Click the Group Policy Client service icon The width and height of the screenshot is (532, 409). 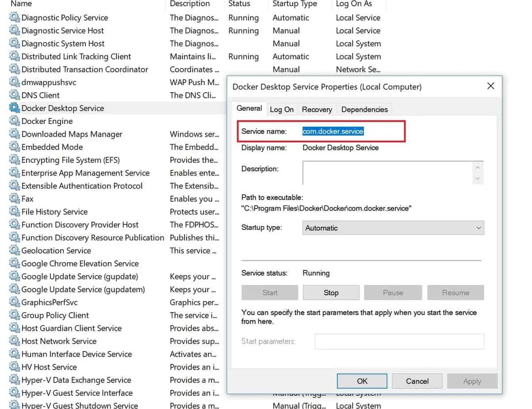pyautogui.click(x=14, y=315)
